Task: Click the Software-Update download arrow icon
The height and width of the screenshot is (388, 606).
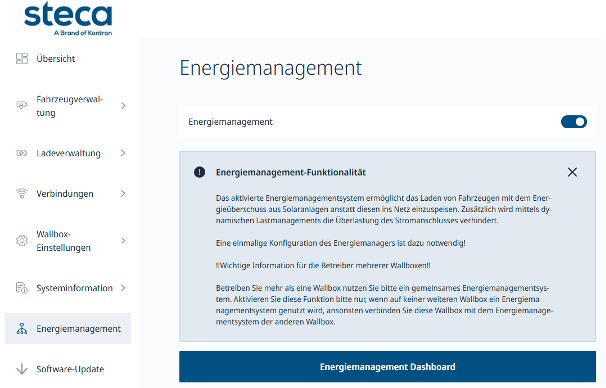Action: coord(22,369)
